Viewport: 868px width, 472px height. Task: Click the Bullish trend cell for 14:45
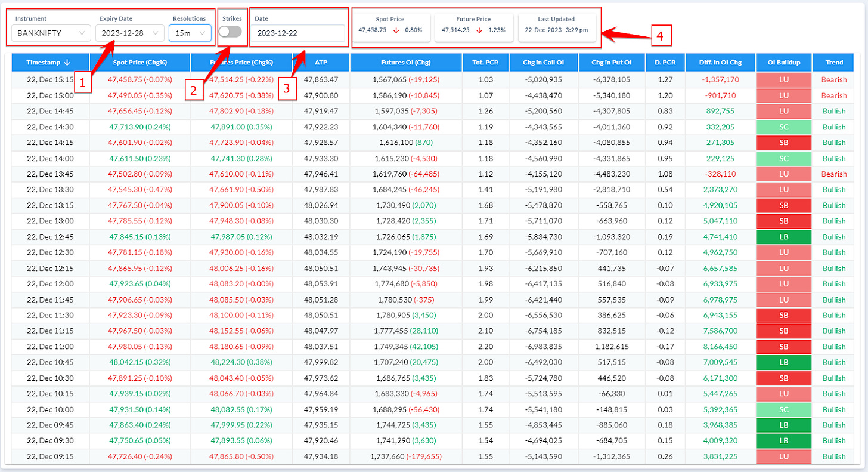tap(834, 111)
